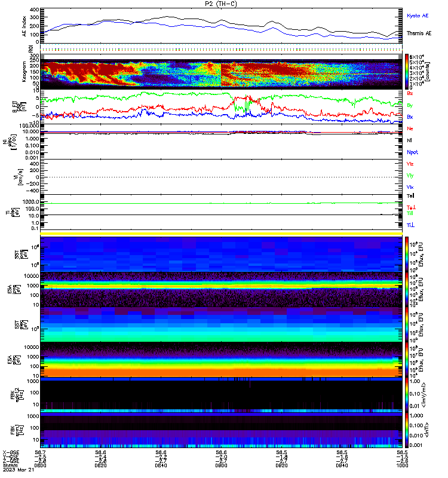448x478 pixels.
Task: Click the '1000' time tick label
Action: click(402, 465)
